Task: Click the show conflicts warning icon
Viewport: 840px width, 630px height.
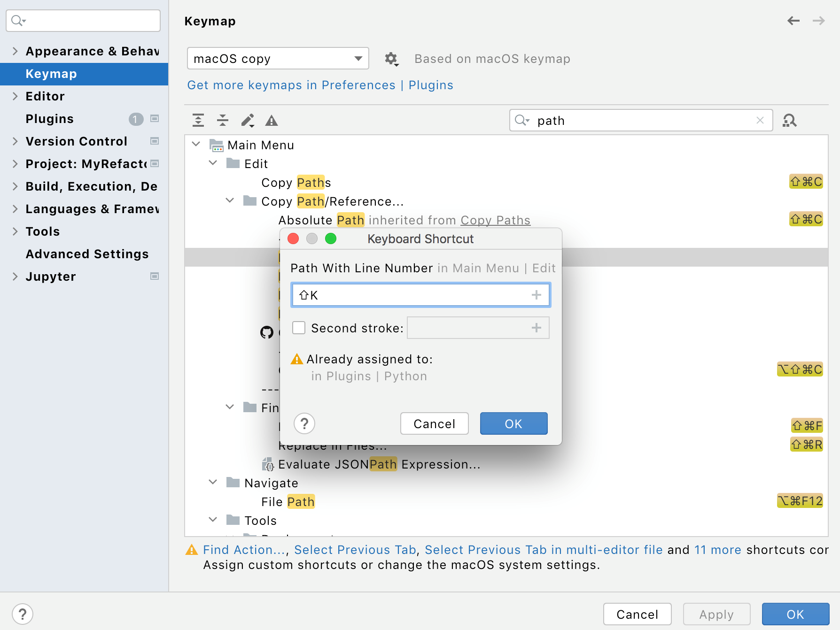Action: [271, 121]
